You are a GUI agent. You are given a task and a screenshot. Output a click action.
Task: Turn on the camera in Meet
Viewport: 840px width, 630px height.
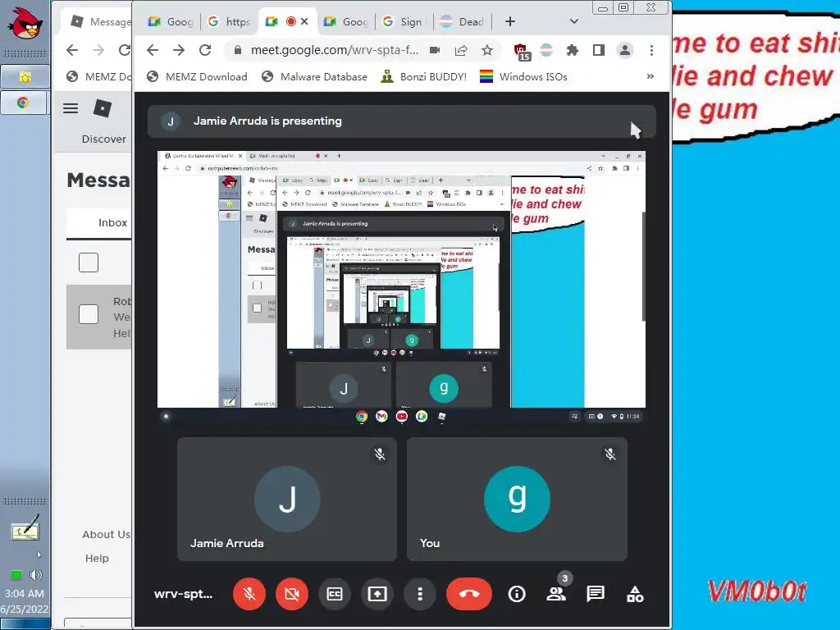point(292,594)
